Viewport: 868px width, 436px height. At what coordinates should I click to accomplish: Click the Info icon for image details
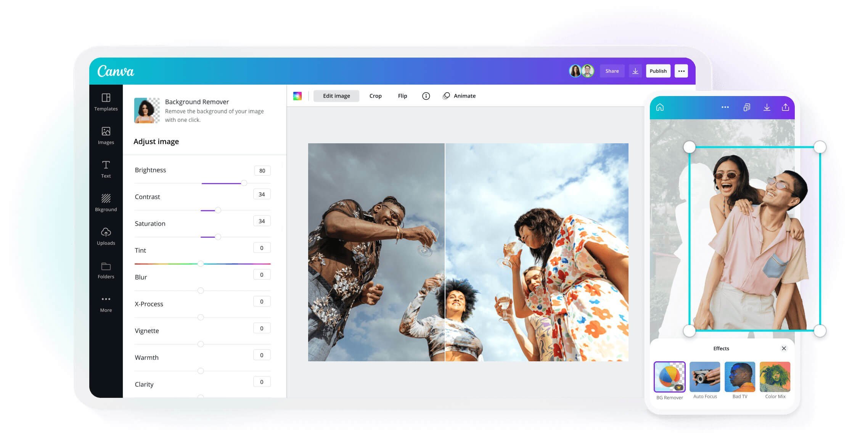tap(426, 96)
